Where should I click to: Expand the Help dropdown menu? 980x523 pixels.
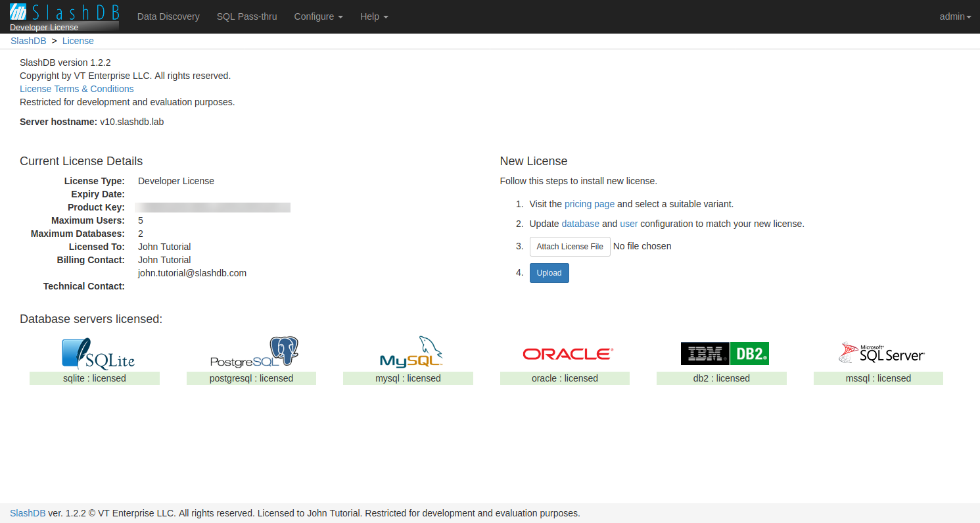pyautogui.click(x=374, y=16)
